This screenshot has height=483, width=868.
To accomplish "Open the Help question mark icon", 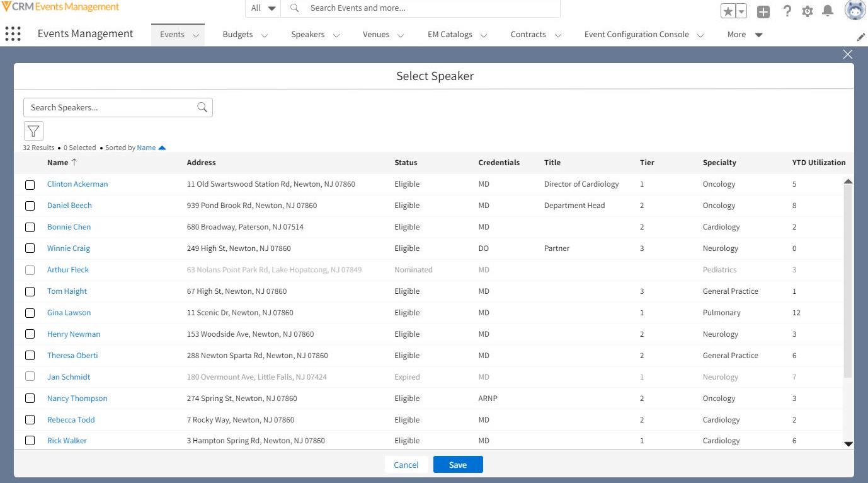I will pos(787,11).
